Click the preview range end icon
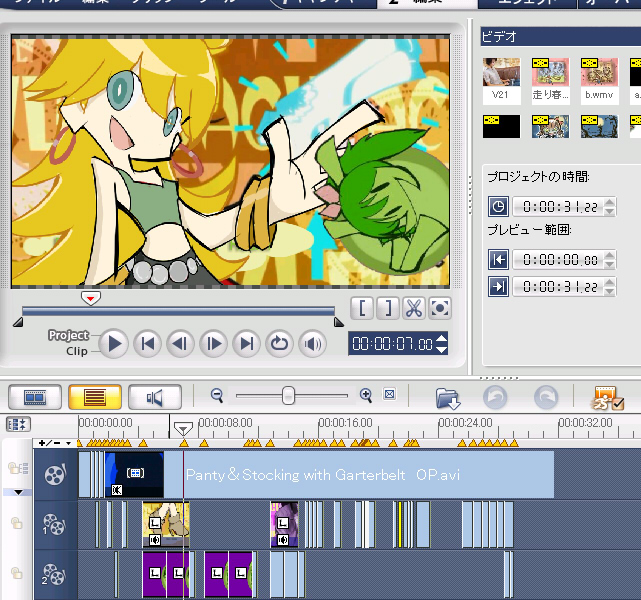Viewport: 641px width, 600px height. (498, 287)
